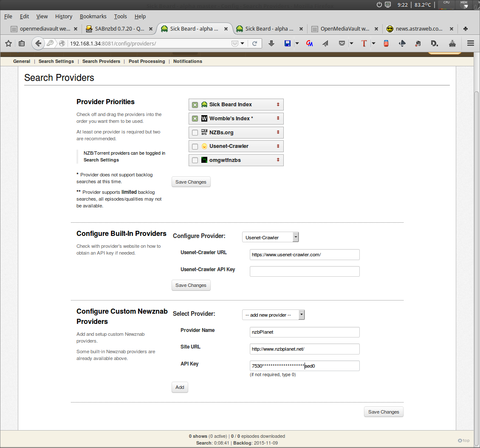Click the Add button for newznab provider
Screen dimensions: 480x448
click(x=180, y=387)
